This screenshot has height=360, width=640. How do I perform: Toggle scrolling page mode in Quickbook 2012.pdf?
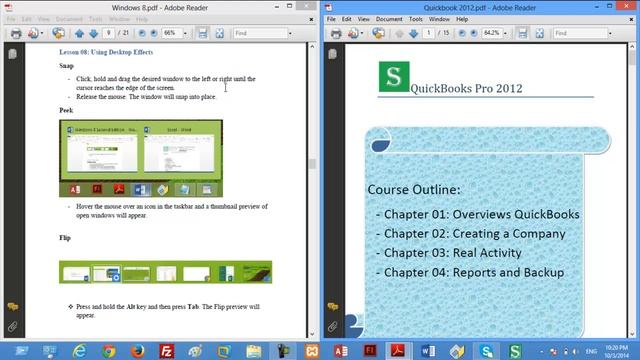(522, 33)
